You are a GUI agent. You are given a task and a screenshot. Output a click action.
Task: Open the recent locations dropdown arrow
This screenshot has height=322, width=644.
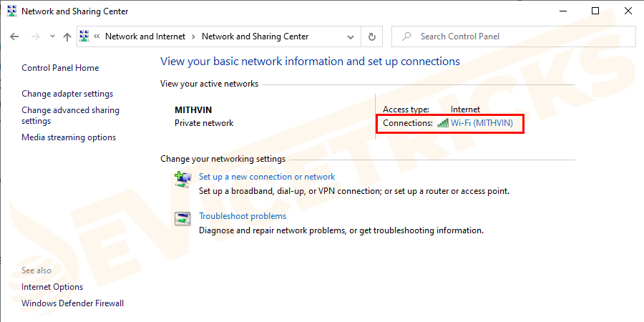52,36
